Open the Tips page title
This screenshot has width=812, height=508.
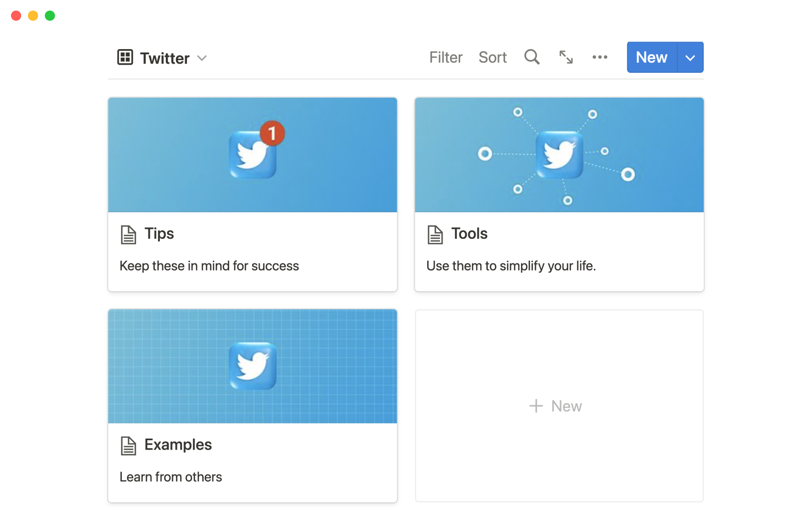[x=159, y=234]
